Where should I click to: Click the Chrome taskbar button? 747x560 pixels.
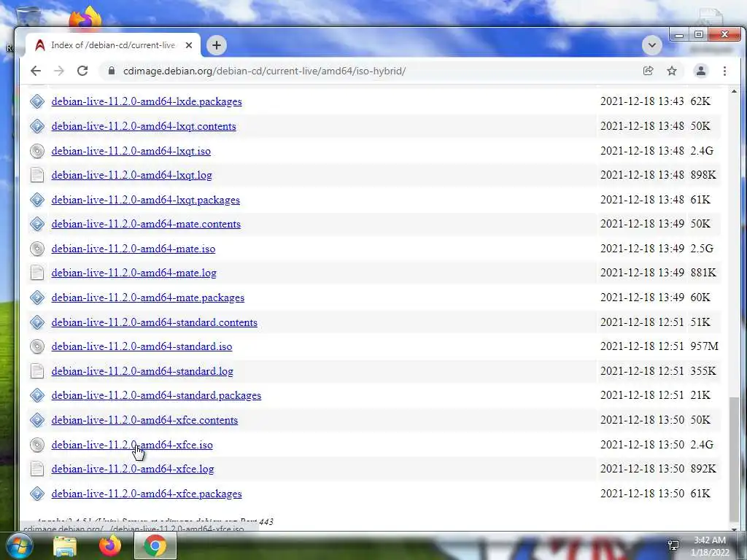[x=155, y=545]
